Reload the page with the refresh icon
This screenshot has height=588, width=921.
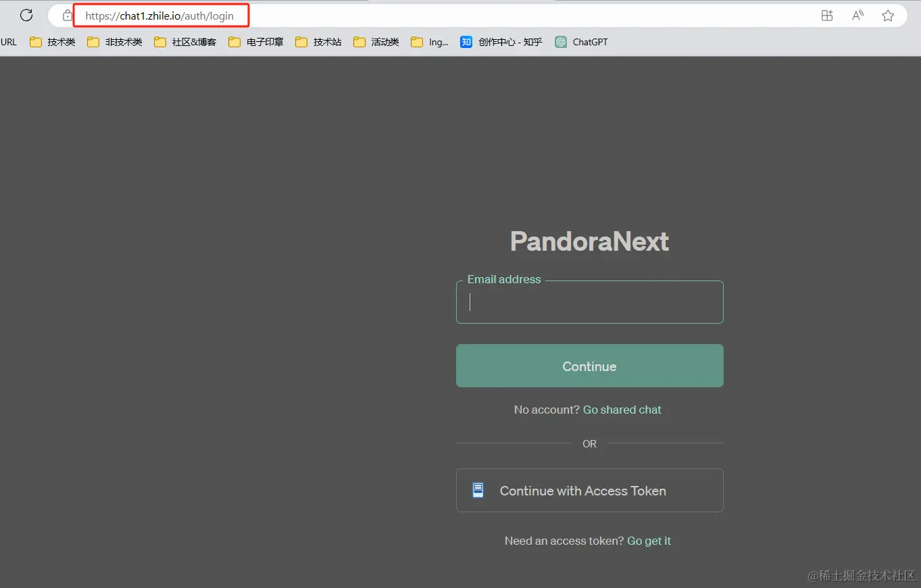(26, 16)
